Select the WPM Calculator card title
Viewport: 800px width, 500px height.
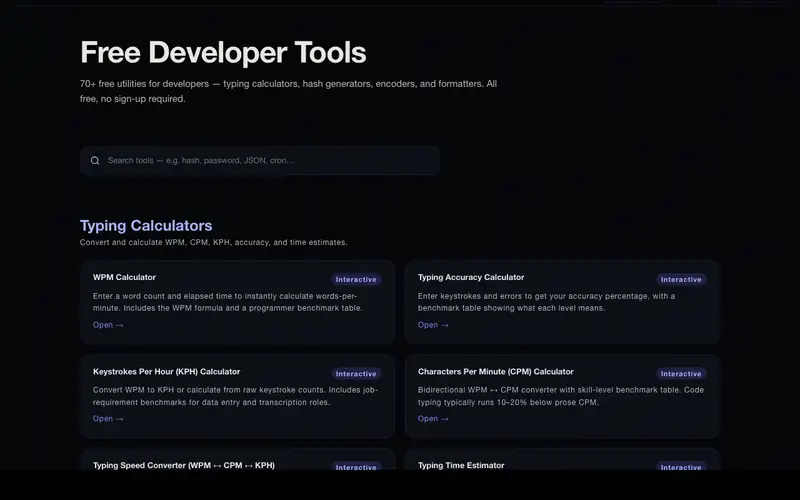pos(124,278)
